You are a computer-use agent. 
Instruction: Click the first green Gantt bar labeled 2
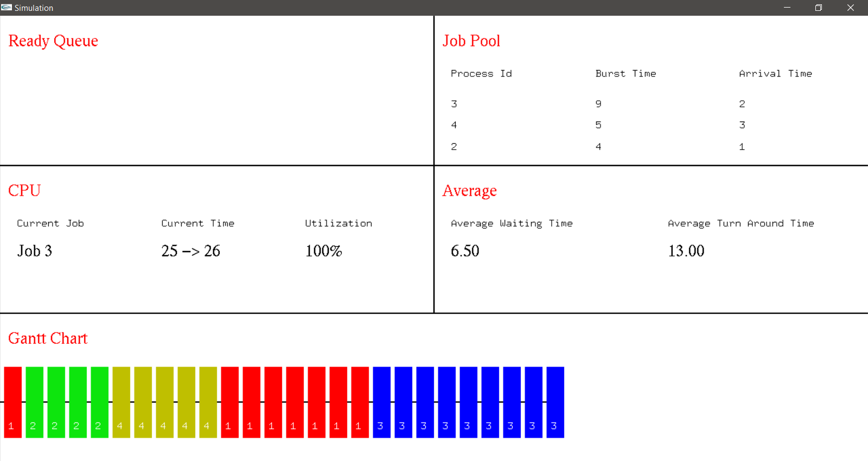pyautogui.click(x=35, y=402)
